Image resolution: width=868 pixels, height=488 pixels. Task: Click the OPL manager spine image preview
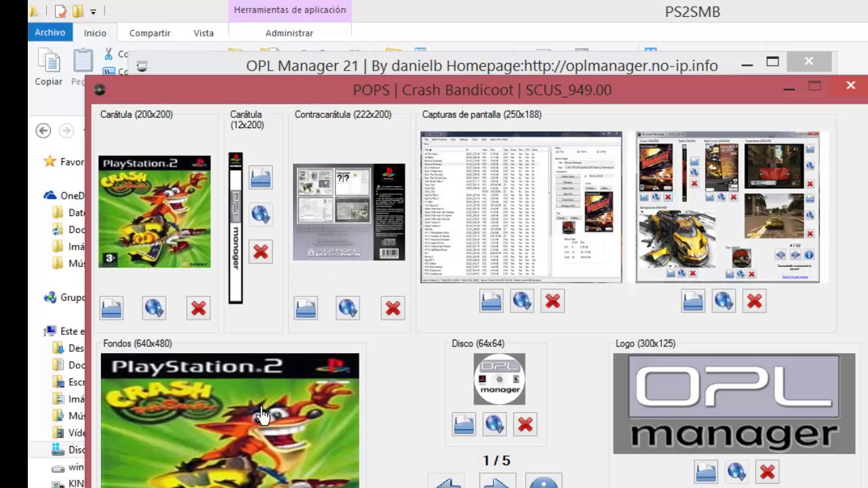[x=235, y=228]
